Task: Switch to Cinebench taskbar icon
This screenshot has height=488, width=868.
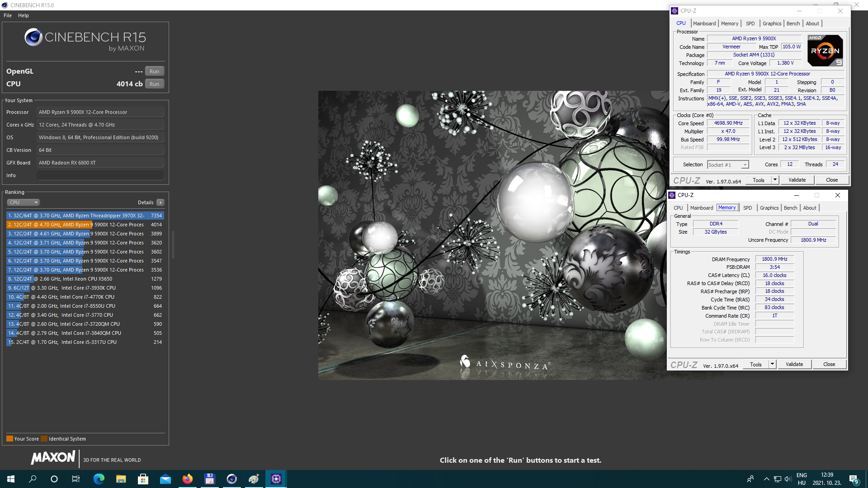Action: 231,479
